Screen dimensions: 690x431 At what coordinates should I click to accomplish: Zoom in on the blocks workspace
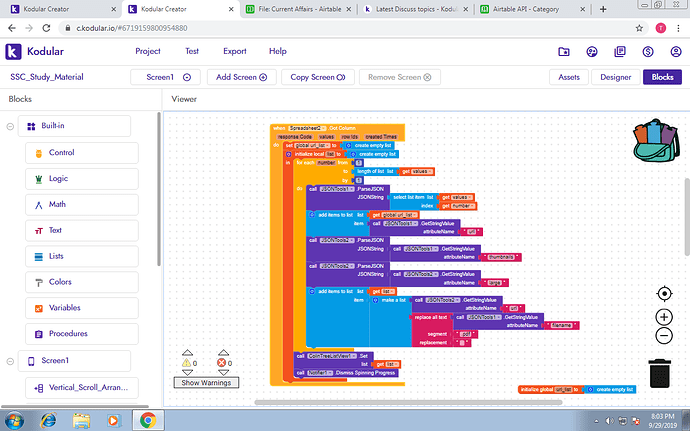click(664, 317)
